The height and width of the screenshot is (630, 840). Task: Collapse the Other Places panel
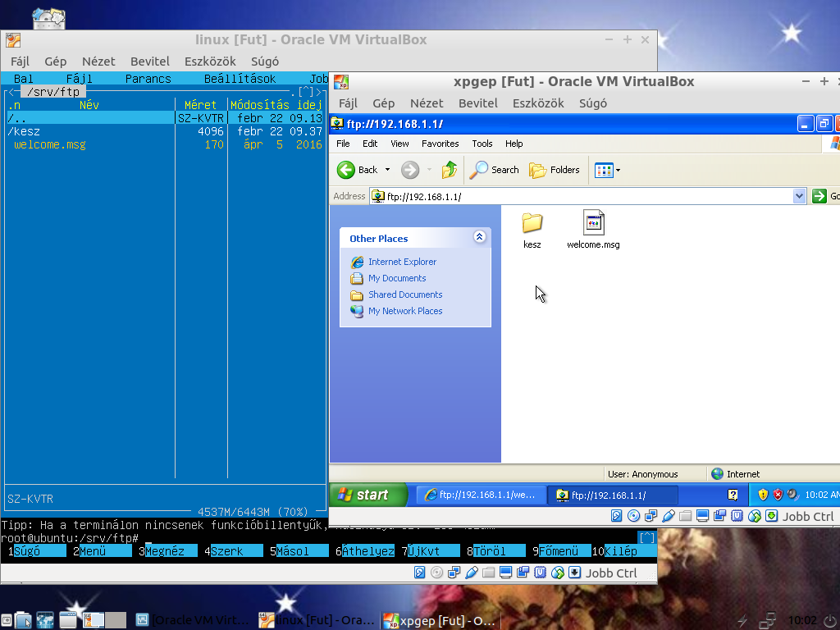coord(480,238)
